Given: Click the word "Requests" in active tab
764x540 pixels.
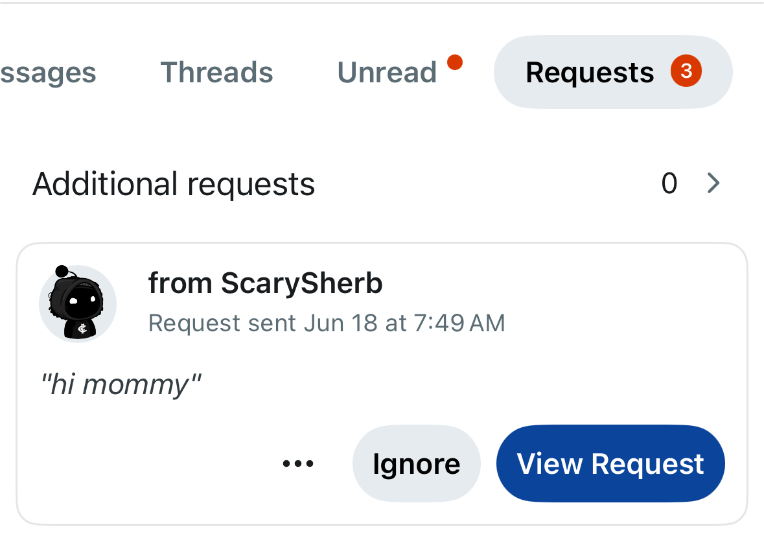Looking at the screenshot, I should [x=590, y=73].
